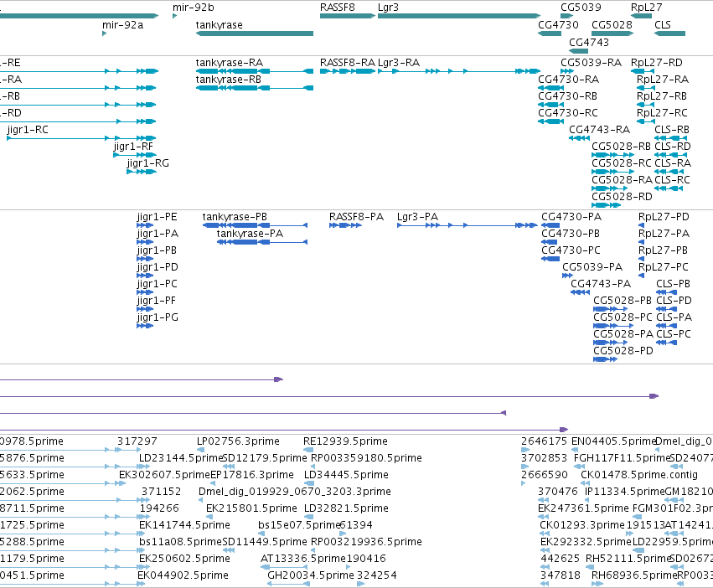This screenshot has width=713, height=588.
Task: Select the CG4743-PA protein label
Action: click(x=601, y=283)
